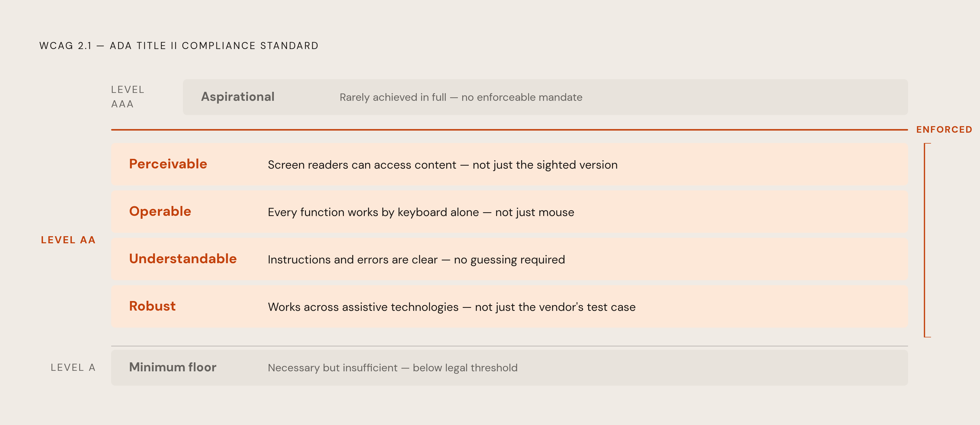Select the Robust principle title
Screen dimensions: 980x425
click(x=152, y=306)
